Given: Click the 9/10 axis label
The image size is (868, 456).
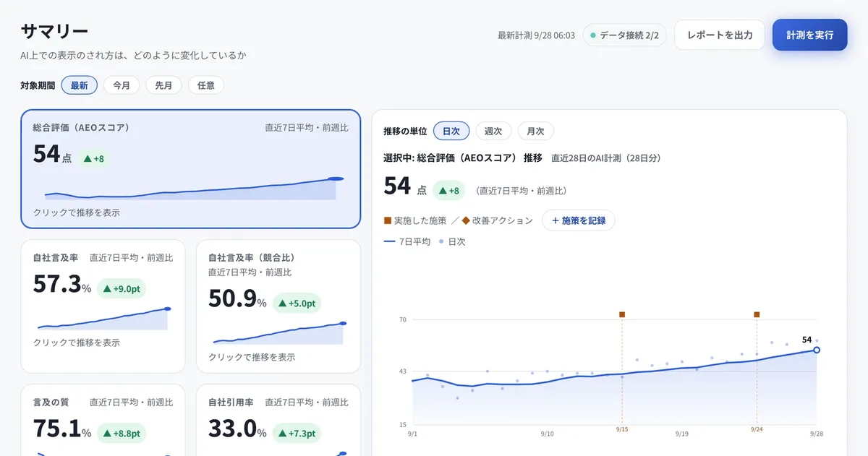Looking at the screenshot, I should click(x=548, y=434).
